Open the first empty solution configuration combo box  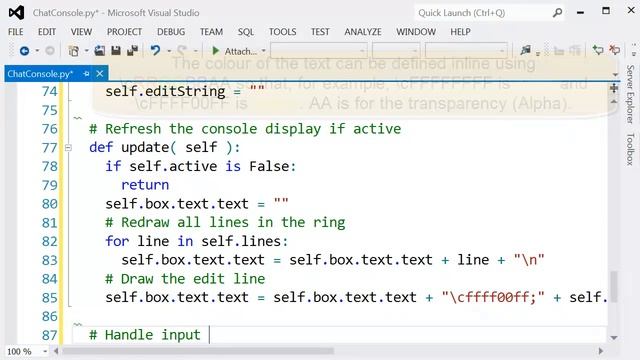coord(318,51)
